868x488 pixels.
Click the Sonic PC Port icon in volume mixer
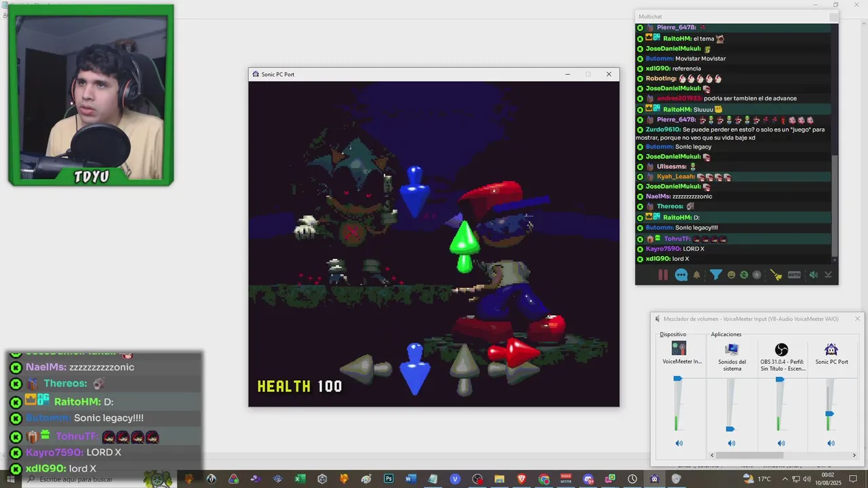[831, 350]
